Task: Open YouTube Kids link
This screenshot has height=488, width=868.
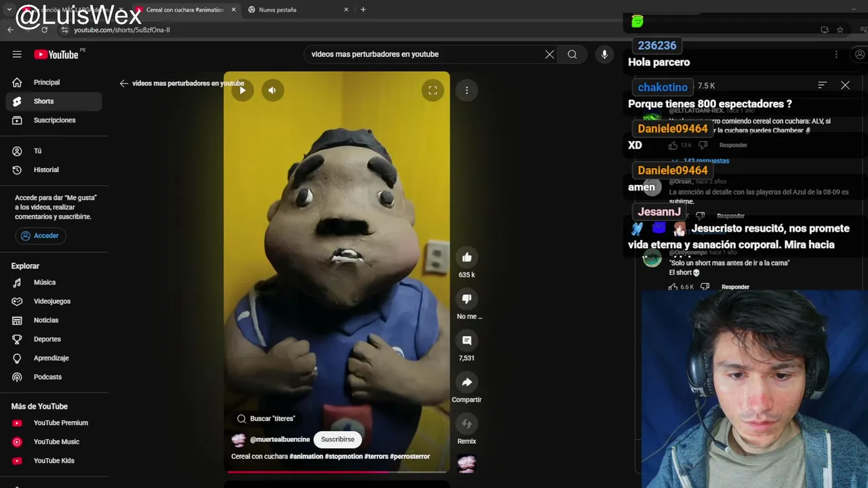Action: [54, 461]
